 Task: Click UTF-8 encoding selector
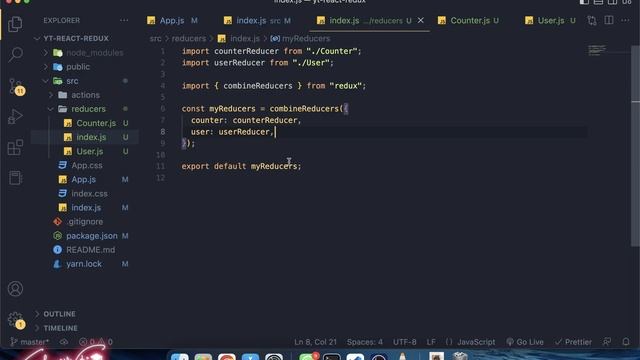pyautogui.click(x=404, y=342)
